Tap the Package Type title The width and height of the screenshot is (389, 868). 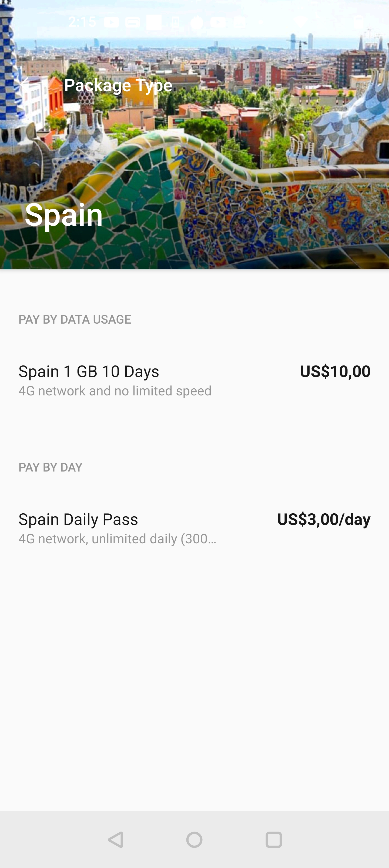pyautogui.click(x=118, y=85)
